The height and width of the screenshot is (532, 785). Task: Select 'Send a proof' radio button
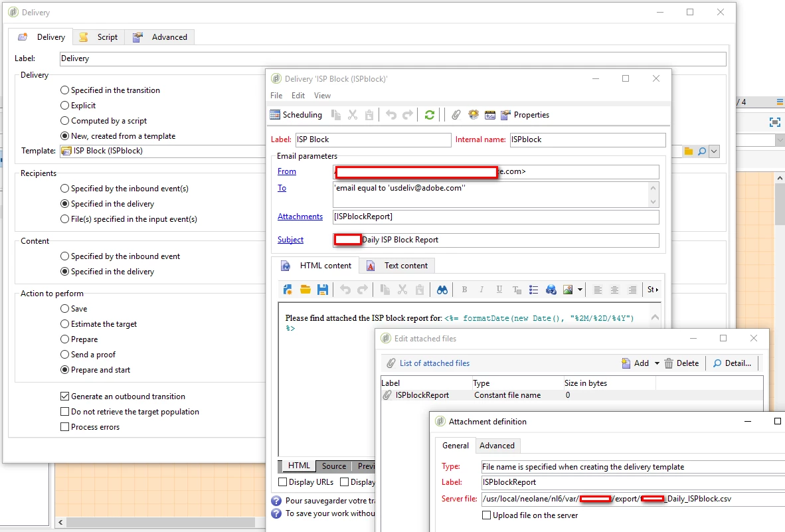(64, 355)
